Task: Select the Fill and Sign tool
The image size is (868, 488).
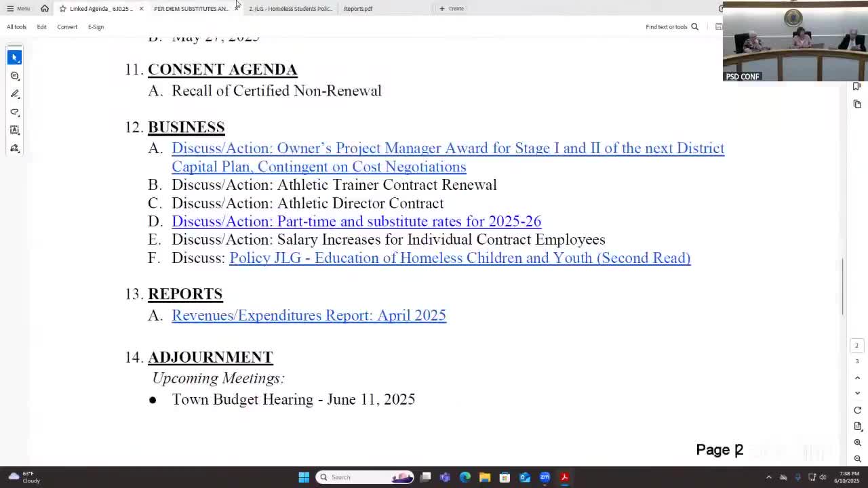Action: click(x=15, y=148)
